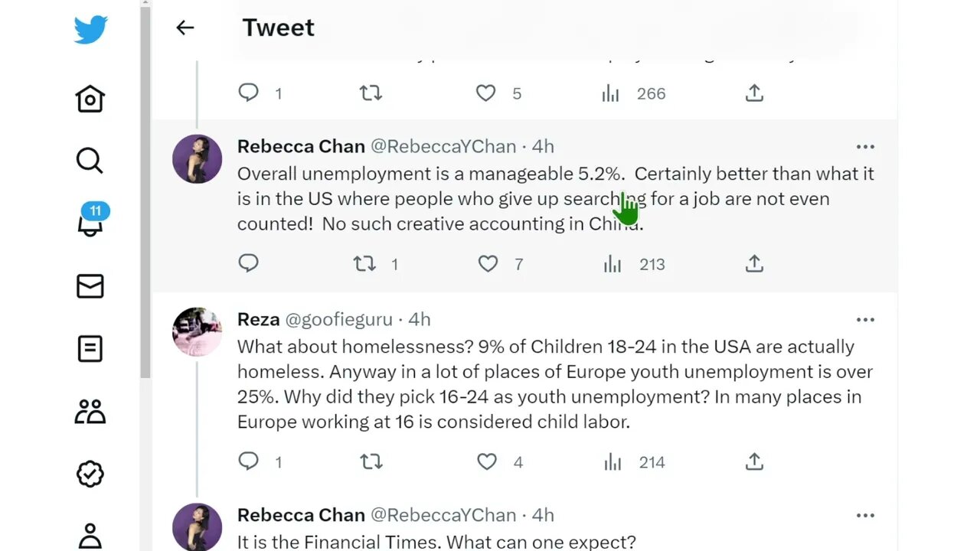Open the Home page icon
Screen dimensions: 980x551
click(90, 99)
